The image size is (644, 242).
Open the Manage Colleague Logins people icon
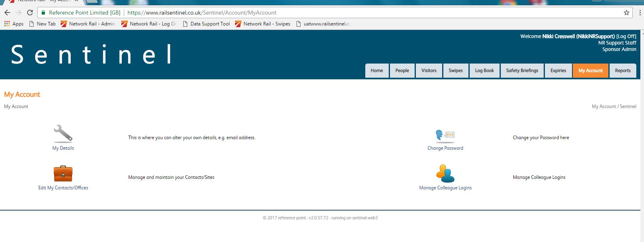445,174
